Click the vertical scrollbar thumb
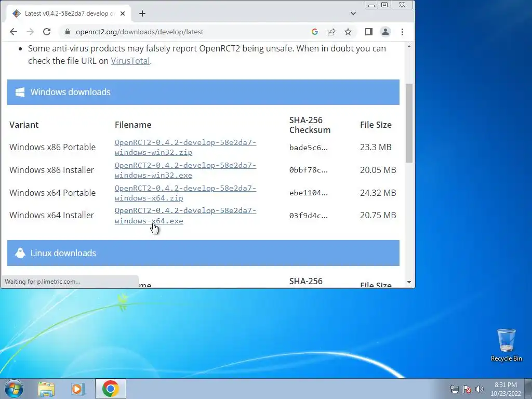Screen dimensions: 532x399 [409, 123]
